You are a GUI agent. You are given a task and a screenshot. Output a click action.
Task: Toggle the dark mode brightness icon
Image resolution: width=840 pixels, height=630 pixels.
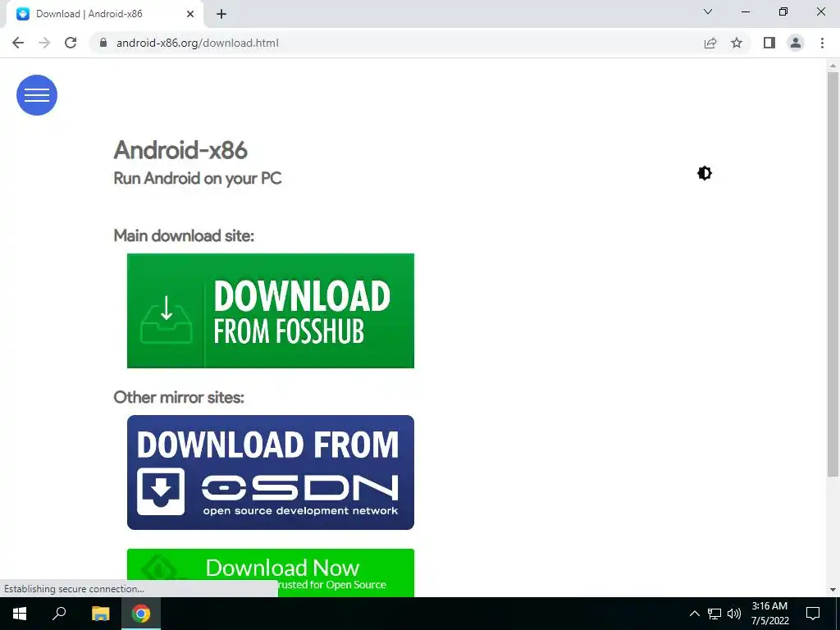[x=705, y=173]
